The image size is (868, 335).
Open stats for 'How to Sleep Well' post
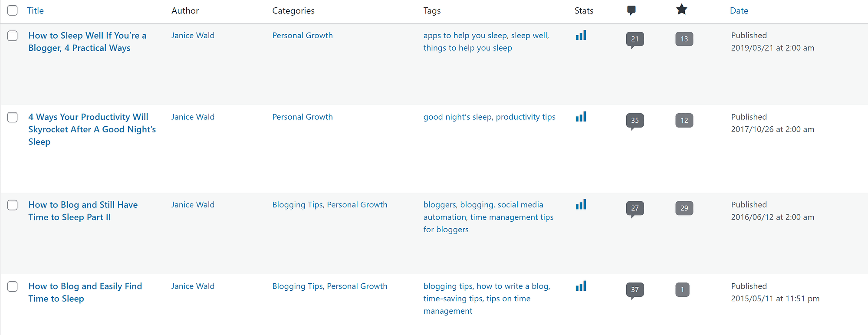(x=581, y=36)
